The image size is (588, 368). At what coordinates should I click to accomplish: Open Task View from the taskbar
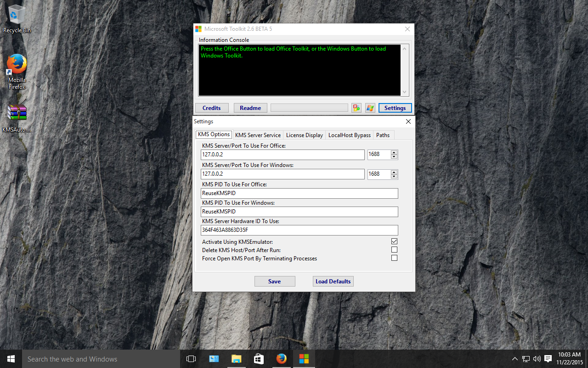coord(191,359)
